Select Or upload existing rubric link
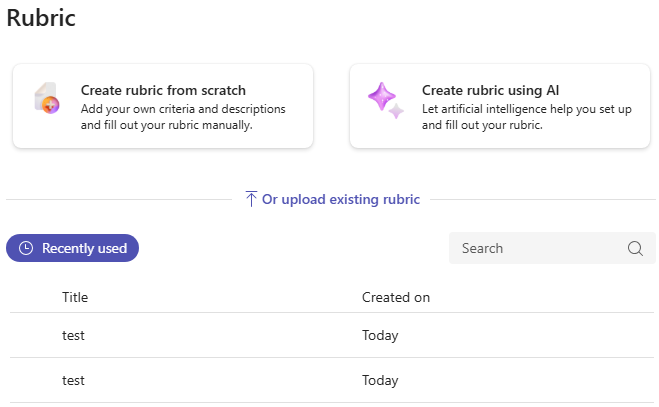 pyautogui.click(x=332, y=199)
